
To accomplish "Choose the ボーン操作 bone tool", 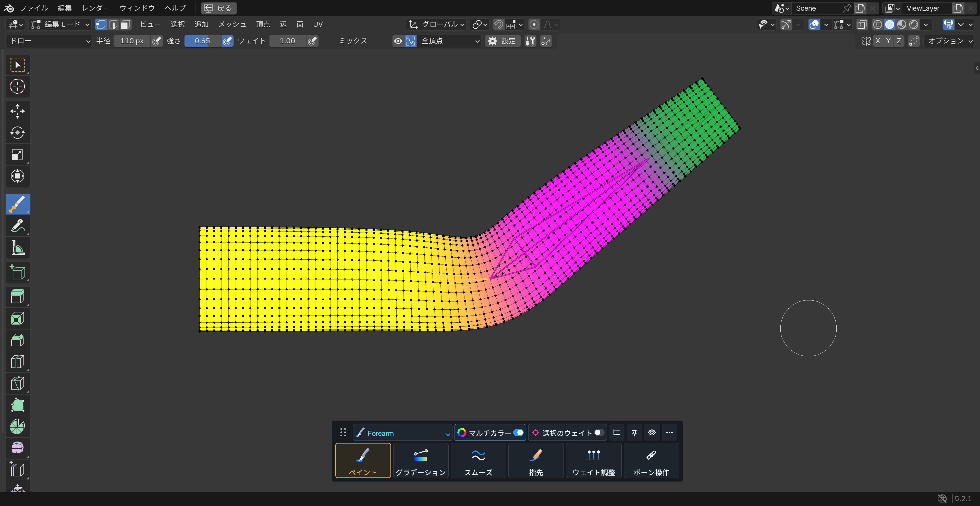I will pos(651,460).
